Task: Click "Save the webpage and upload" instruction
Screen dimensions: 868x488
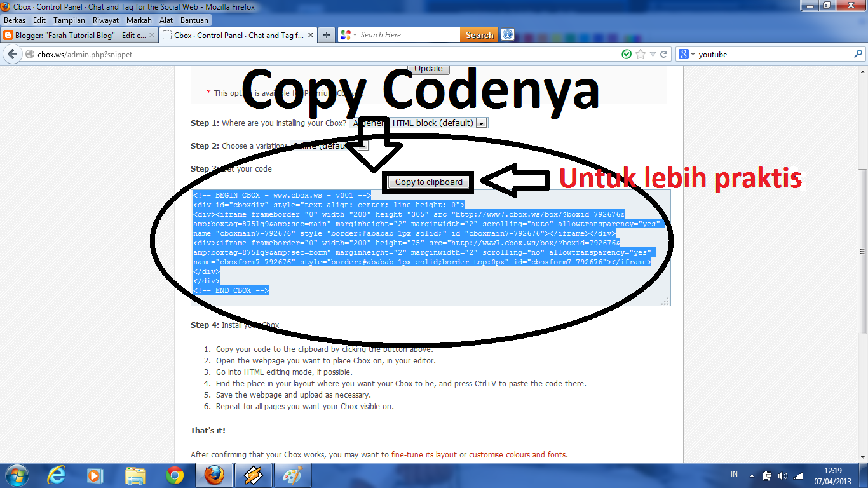Action: click(x=293, y=395)
